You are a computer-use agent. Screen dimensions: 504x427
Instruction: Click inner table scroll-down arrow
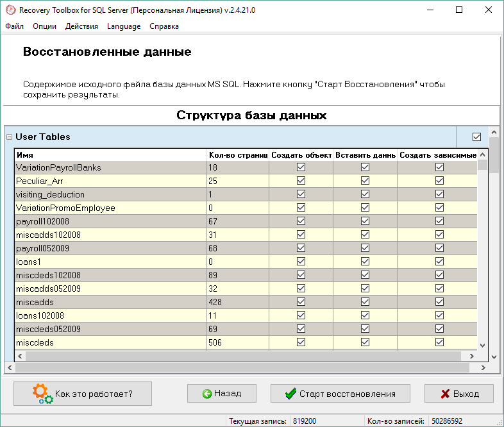coord(482,346)
